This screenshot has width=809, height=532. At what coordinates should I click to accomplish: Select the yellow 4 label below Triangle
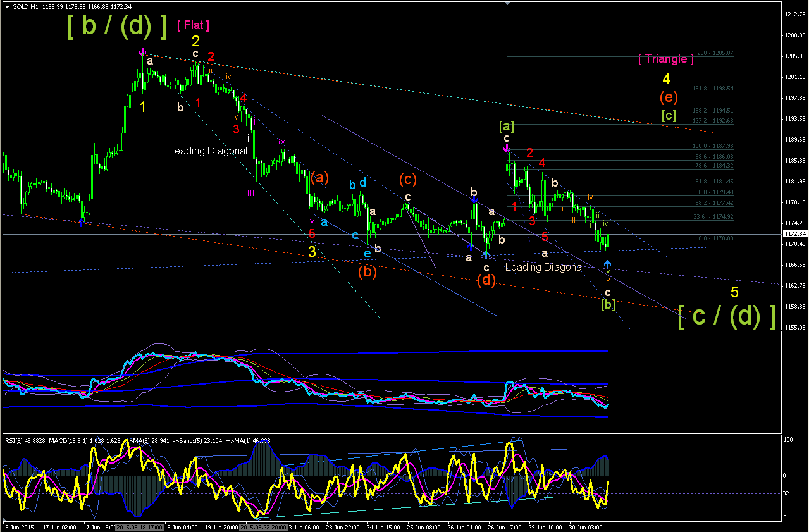pyautogui.click(x=666, y=79)
